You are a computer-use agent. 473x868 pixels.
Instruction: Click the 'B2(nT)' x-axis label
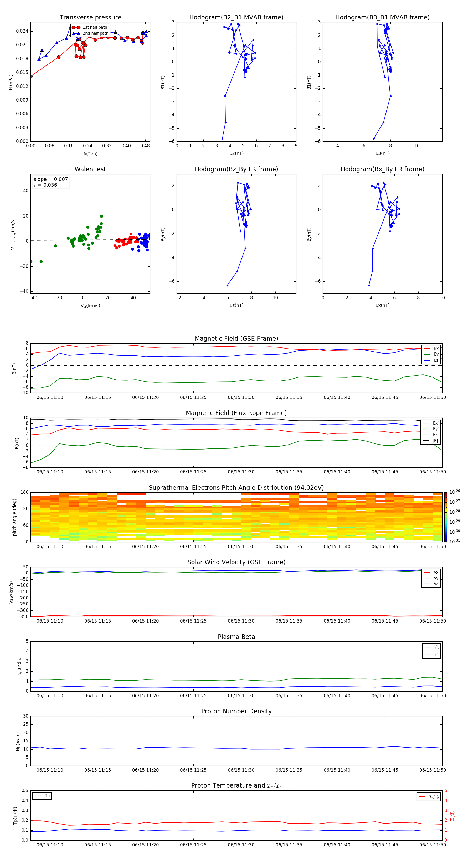[236, 153]
